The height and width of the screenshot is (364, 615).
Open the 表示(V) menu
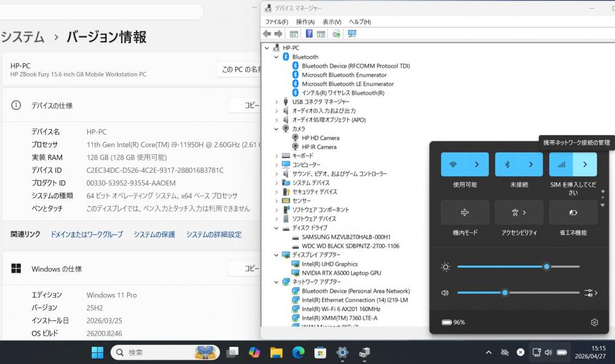coord(332,22)
